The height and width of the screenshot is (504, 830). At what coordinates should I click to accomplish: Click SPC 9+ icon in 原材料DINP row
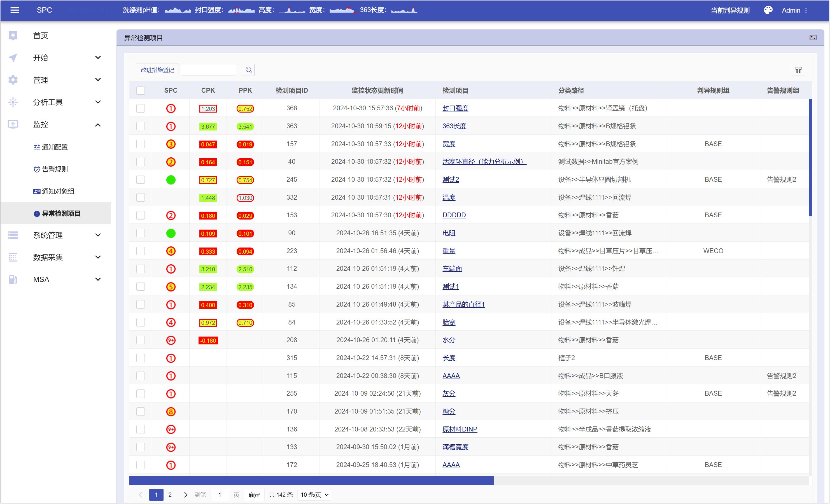click(x=171, y=429)
